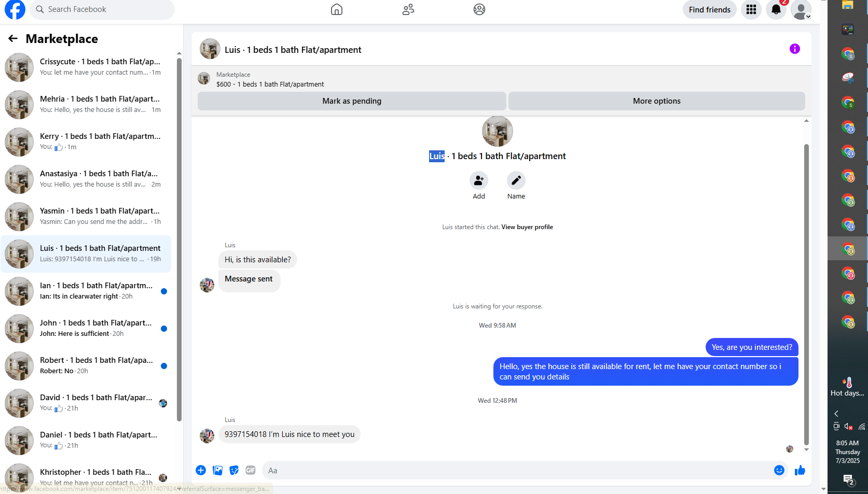Click the Search Facebook field
Viewport: 868px width, 494px height.
point(102,9)
